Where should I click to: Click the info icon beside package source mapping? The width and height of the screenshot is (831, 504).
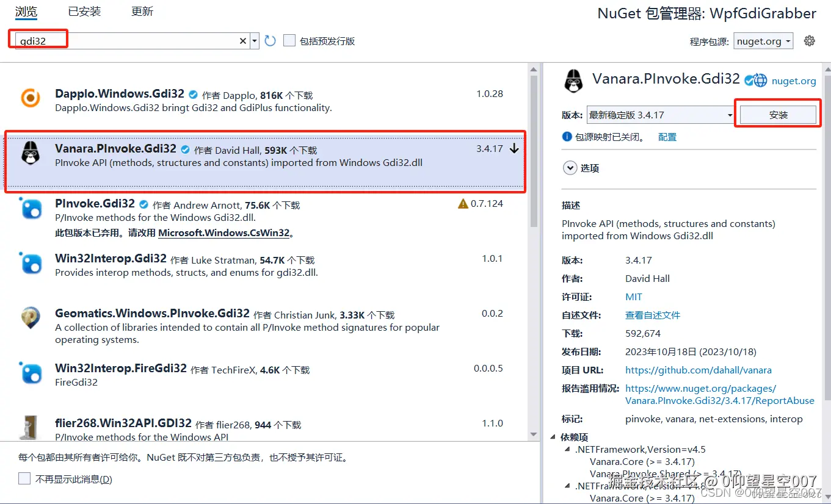pyautogui.click(x=567, y=137)
